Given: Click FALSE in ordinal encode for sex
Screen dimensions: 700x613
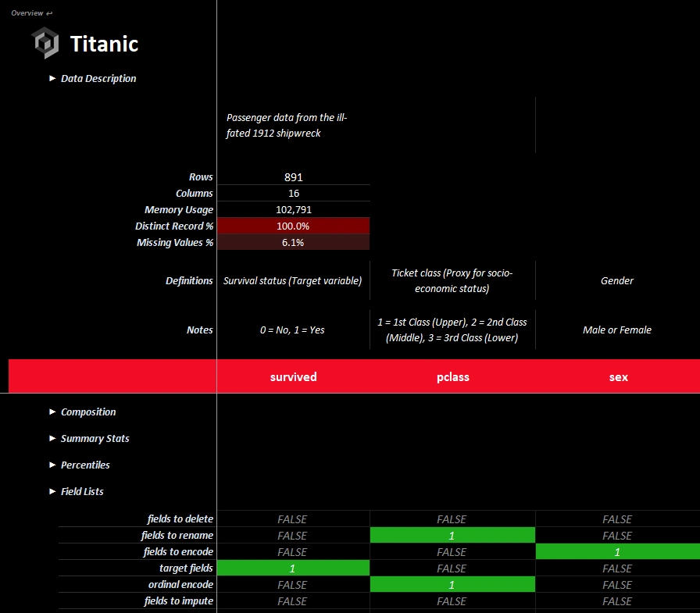Looking at the screenshot, I should (618, 584).
